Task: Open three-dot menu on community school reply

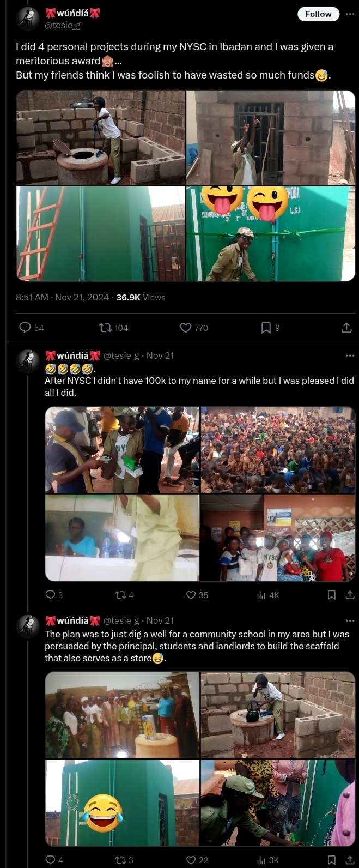Action: (350, 620)
